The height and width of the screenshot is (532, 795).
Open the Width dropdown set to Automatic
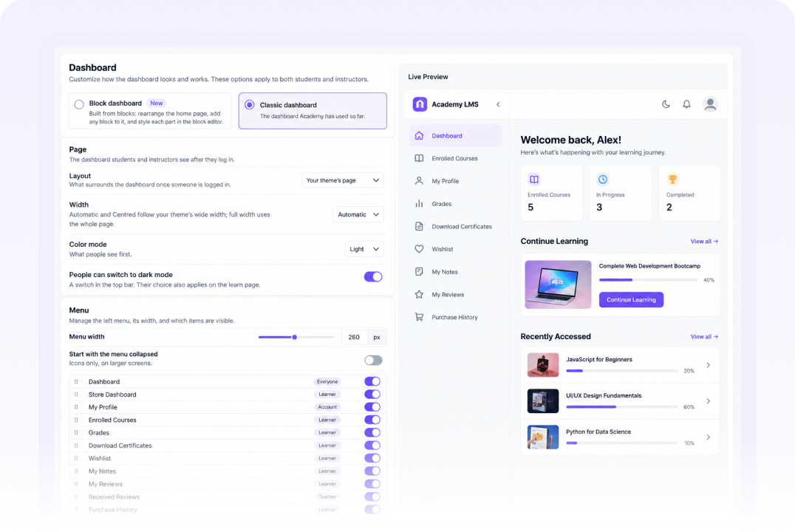(x=358, y=214)
